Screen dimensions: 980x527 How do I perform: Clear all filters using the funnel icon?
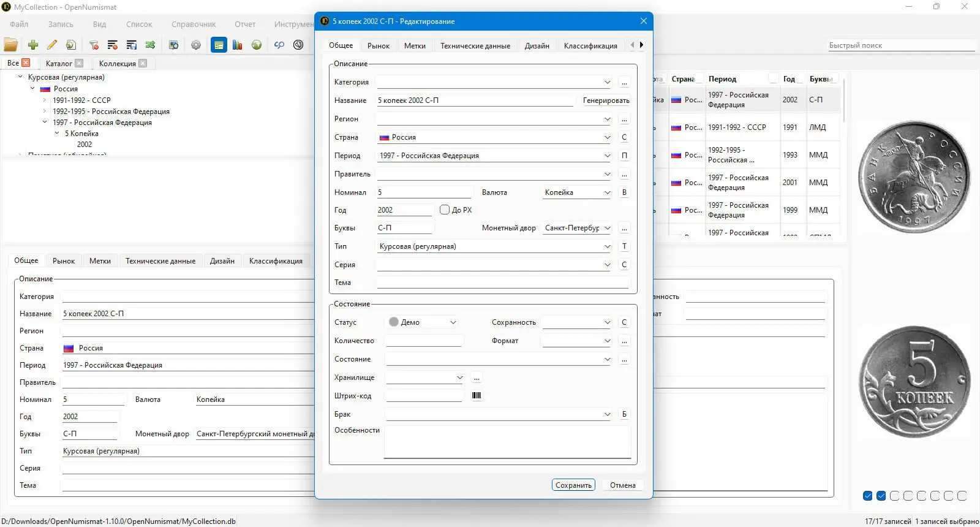coord(94,45)
